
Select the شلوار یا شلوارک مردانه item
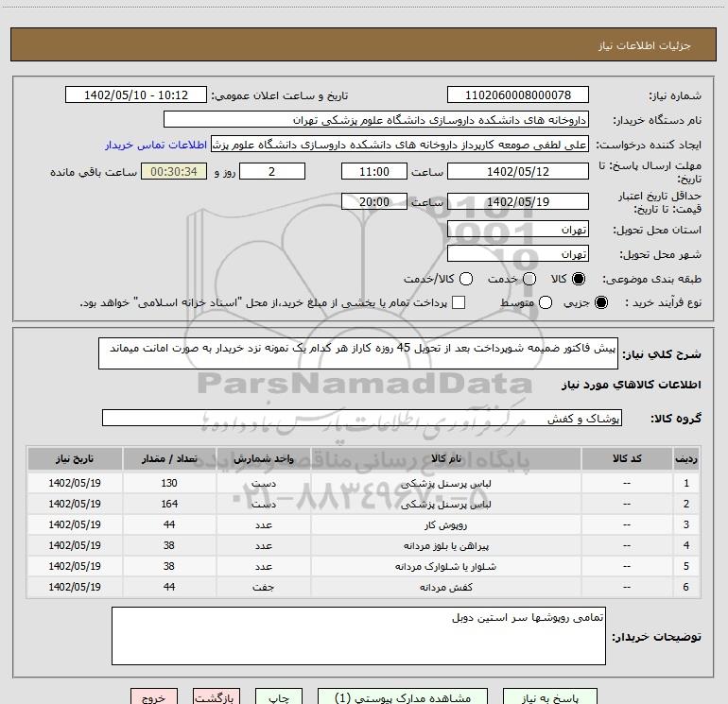tap(445, 567)
